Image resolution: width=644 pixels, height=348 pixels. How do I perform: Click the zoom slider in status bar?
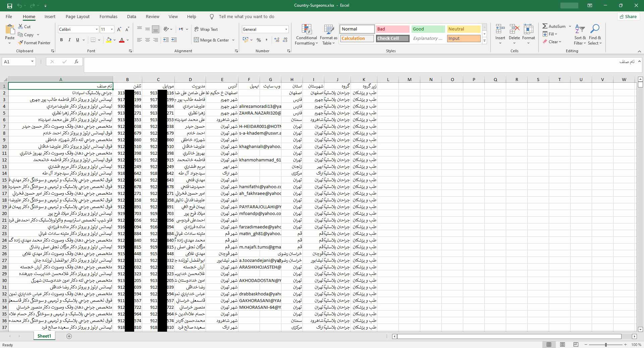point(606,345)
